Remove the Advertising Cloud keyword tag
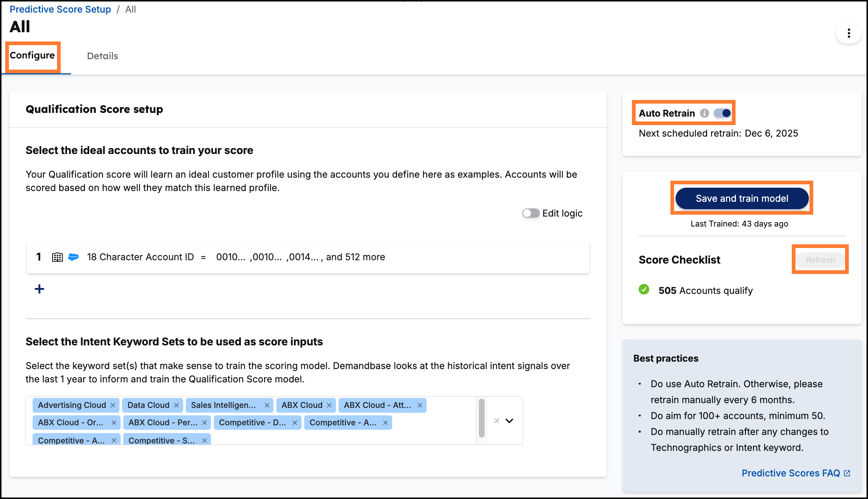Screen dimensions: 868x499 coord(113,405)
